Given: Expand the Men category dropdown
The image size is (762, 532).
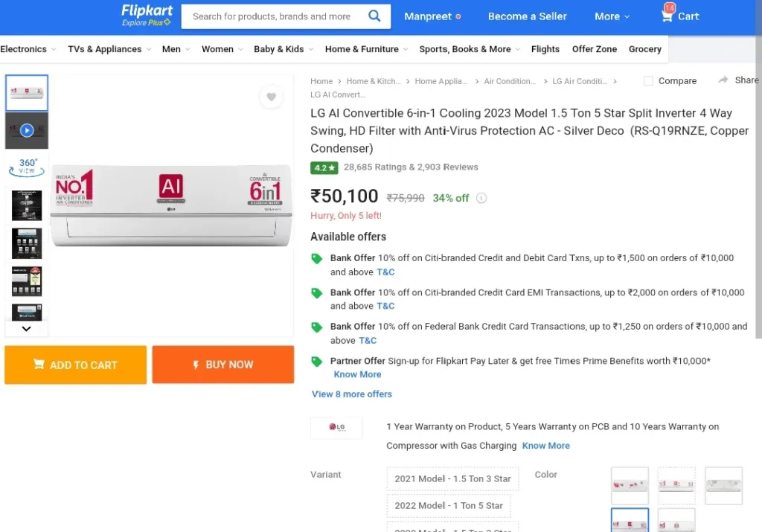Looking at the screenshot, I should (x=176, y=49).
